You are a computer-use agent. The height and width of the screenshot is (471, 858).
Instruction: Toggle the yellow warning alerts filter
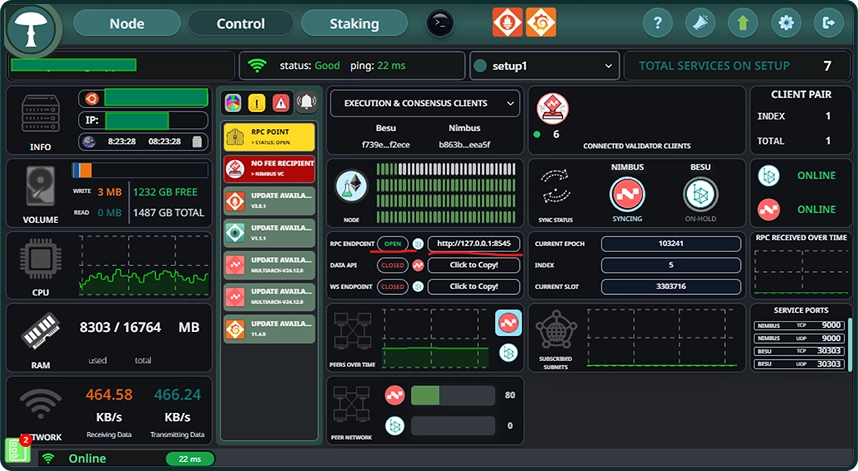point(257,102)
